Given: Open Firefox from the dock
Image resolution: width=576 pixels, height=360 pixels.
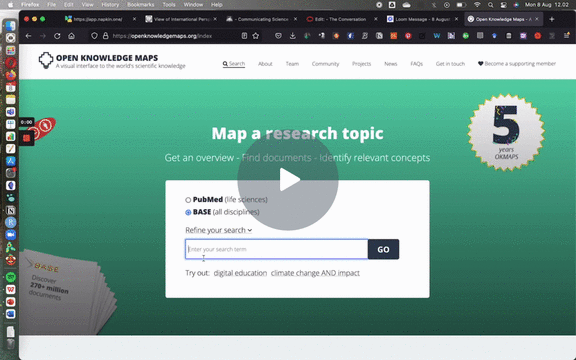Looking at the screenshot, I should [x=11, y=75].
